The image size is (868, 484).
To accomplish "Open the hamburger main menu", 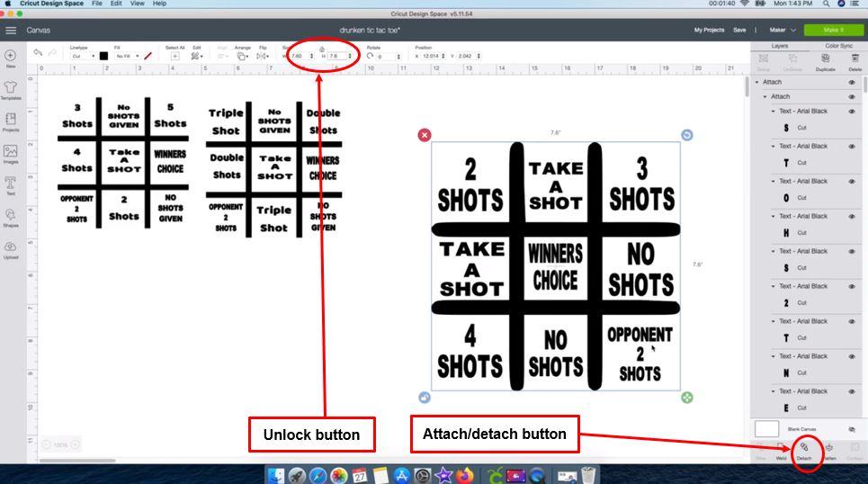I will tap(11, 31).
